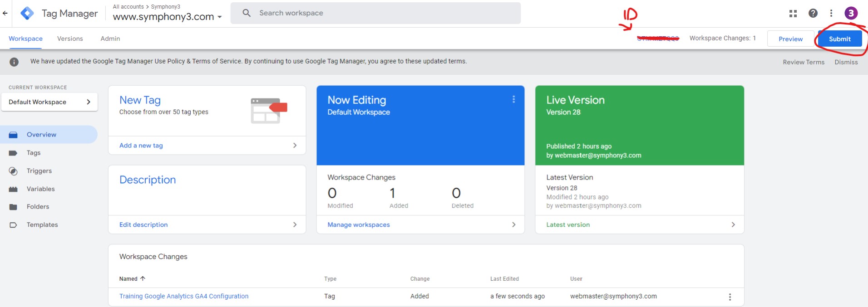This screenshot has width=868, height=307.
Task: Click the Templates sidebar icon
Action: point(13,225)
